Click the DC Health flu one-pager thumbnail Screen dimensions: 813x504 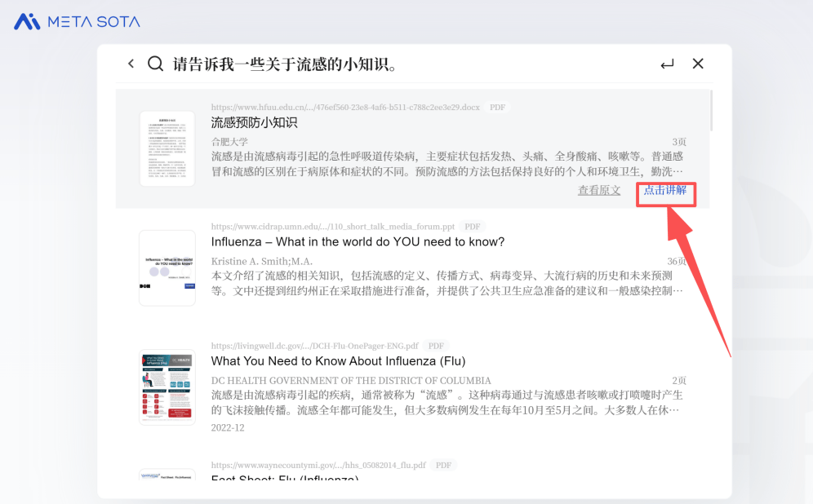click(167, 387)
